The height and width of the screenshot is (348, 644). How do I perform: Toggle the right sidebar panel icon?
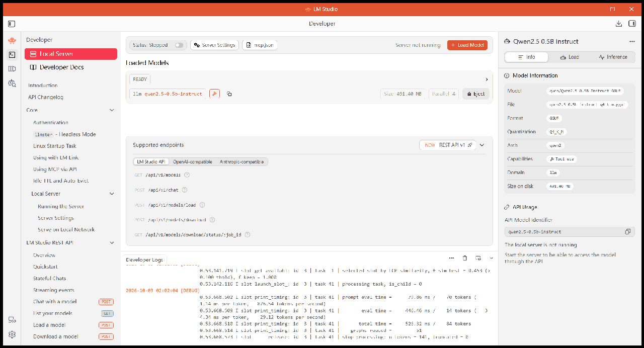click(632, 24)
